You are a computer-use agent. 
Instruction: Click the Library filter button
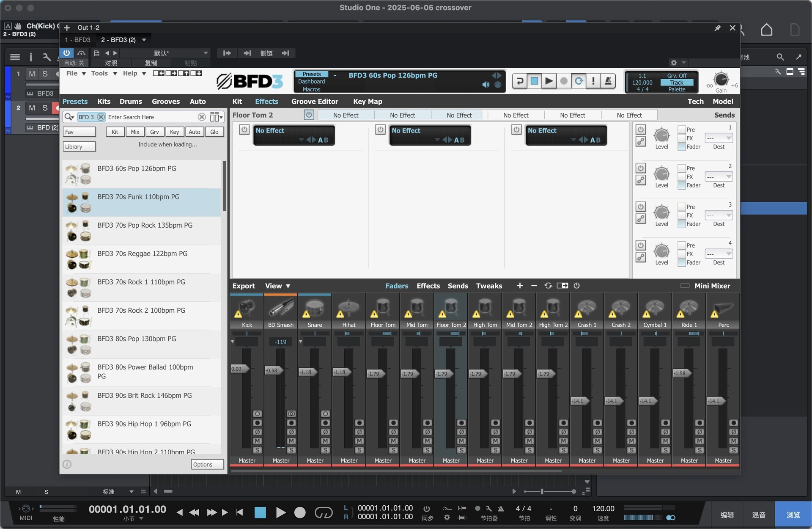80,146
